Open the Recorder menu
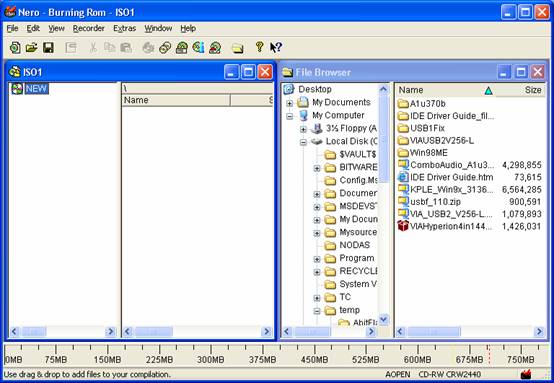Image resolution: width=554 pixels, height=383 pixels. pos(89,28)
